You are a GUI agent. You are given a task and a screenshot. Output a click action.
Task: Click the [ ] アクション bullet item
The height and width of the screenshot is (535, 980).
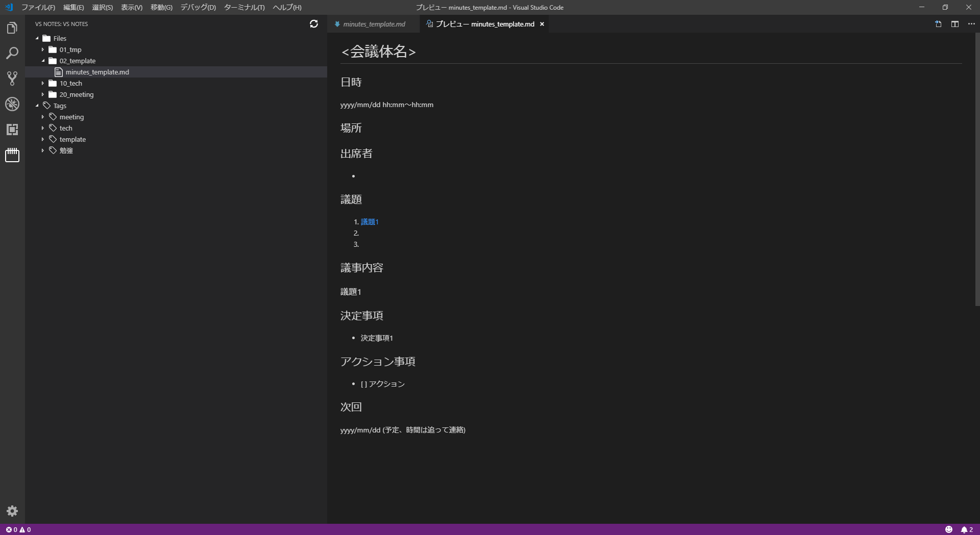click(x=383, y=384)
